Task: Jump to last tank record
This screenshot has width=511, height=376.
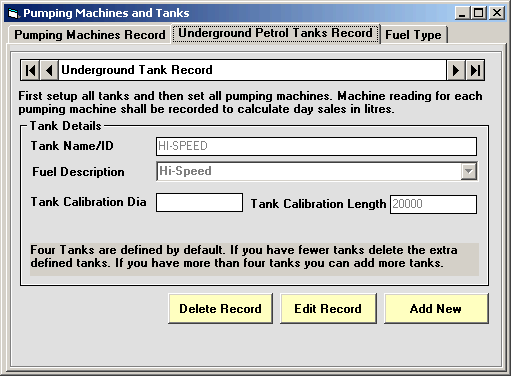Action: point(475,70)
